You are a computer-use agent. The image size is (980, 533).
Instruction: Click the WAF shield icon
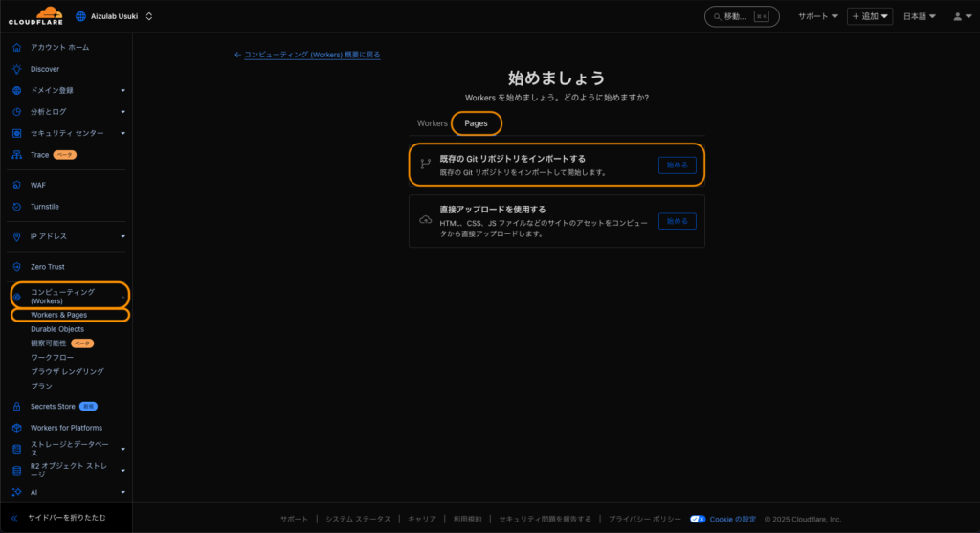[x=17, y=185]
